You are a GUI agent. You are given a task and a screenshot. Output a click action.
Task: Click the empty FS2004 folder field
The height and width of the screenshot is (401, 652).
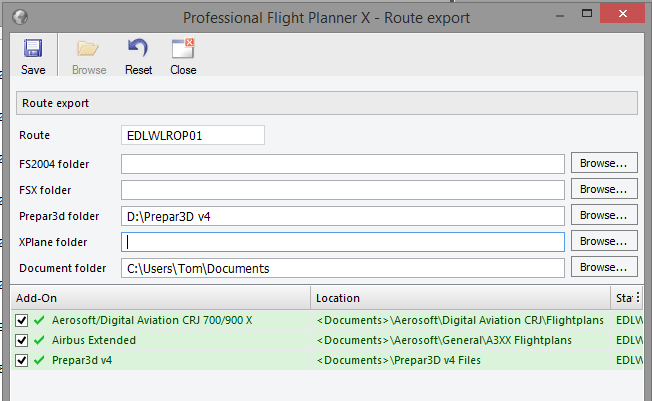point(343,164)
